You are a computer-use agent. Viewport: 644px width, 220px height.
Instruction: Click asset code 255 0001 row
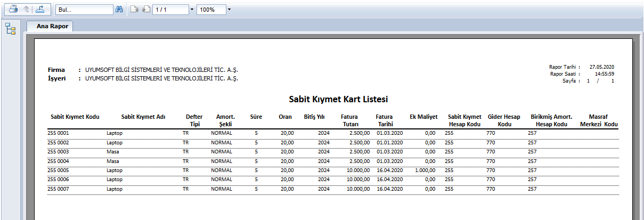click(x=59, y=133)
